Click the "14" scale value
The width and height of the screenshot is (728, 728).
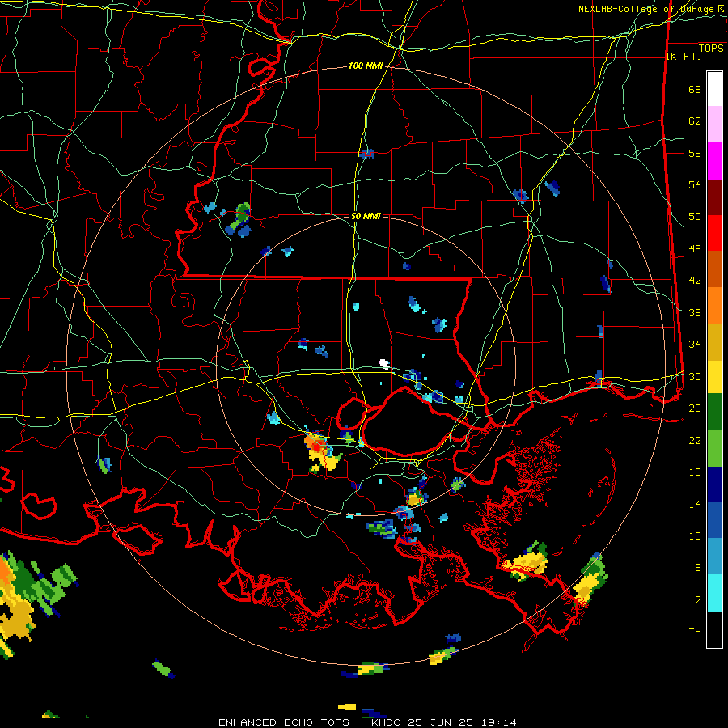click(x=695, y=504)
